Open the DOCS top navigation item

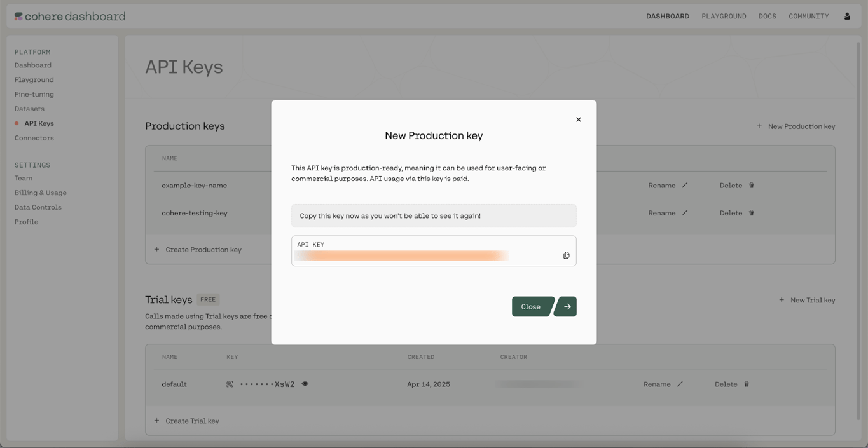pos(768,17)
